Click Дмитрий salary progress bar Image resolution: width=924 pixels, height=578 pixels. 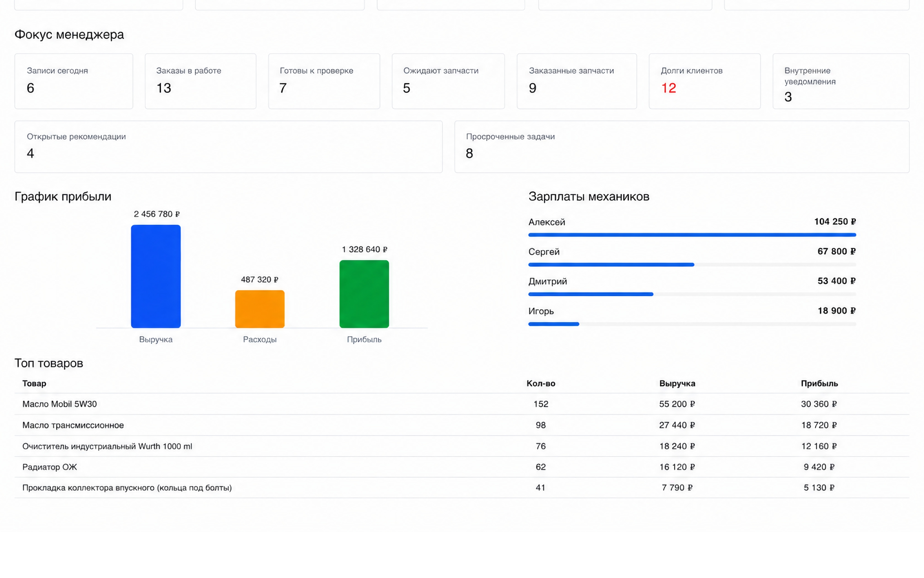(692, 294)
